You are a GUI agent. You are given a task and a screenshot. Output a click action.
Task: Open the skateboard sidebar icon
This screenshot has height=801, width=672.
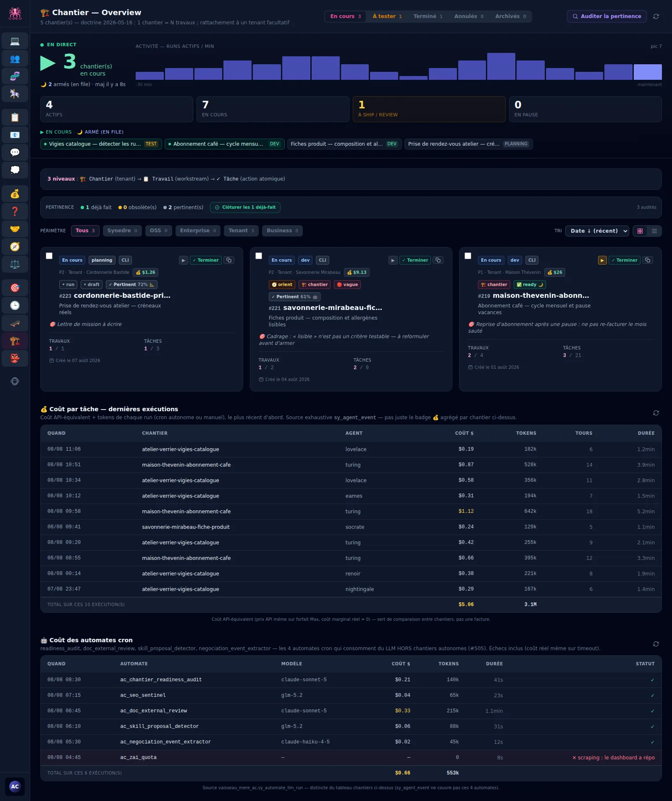pos(15,323)
